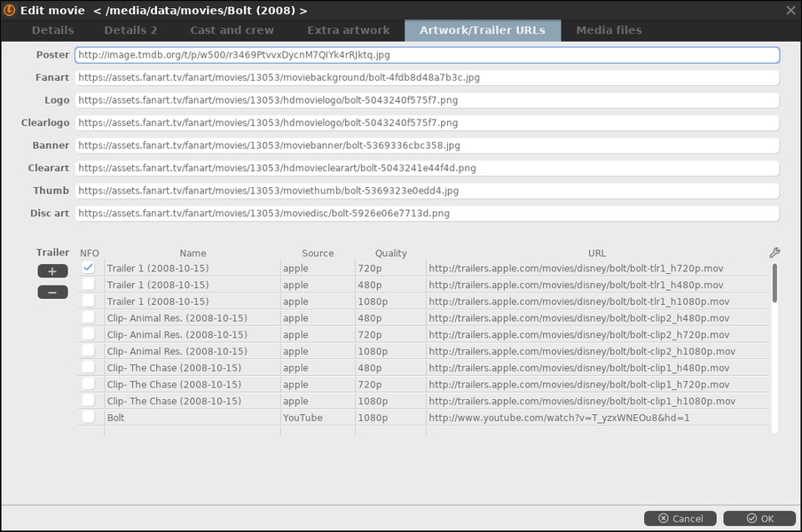Focus the Fanart URL text field
This screenshot has width=802, height=532.
click(x=427, y=78)
